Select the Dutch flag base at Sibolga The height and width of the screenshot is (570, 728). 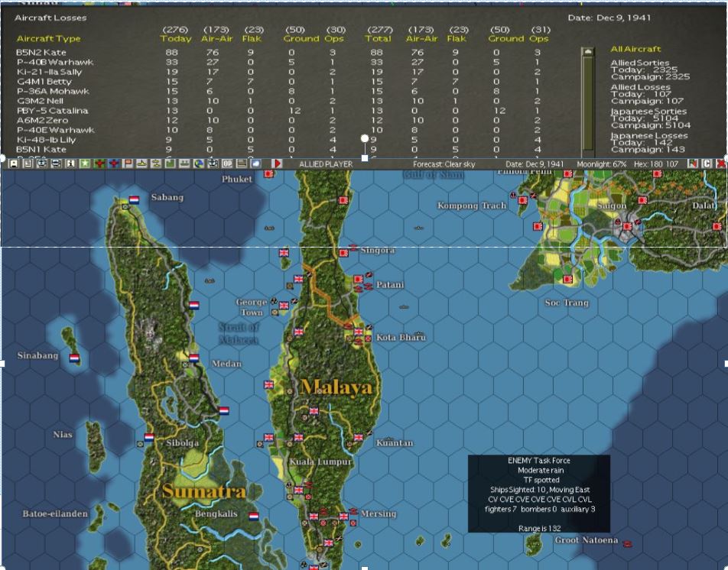tap(149, 437)
